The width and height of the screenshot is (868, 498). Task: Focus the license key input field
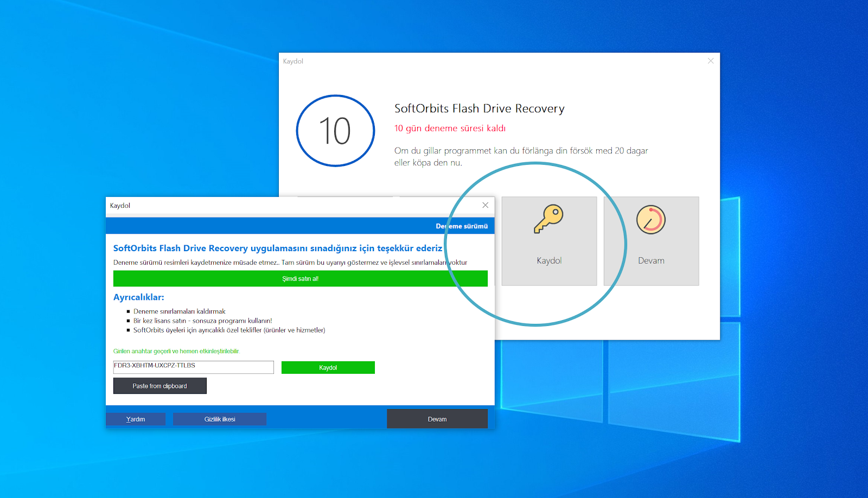click(x=194, y=367)
